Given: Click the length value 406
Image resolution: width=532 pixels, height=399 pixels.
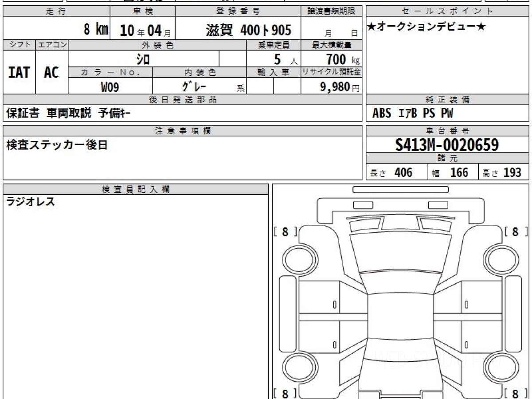Looking at the screenshot, I should coord(403,172).
